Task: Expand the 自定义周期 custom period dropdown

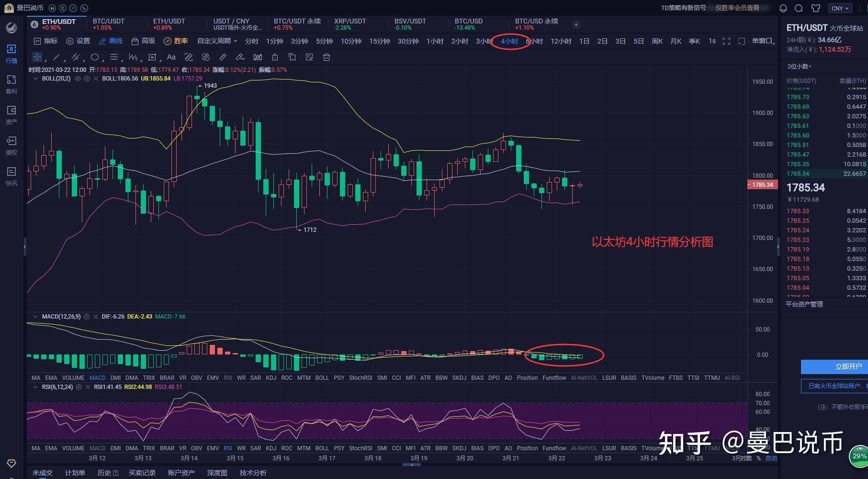Action: pos(217,41)
